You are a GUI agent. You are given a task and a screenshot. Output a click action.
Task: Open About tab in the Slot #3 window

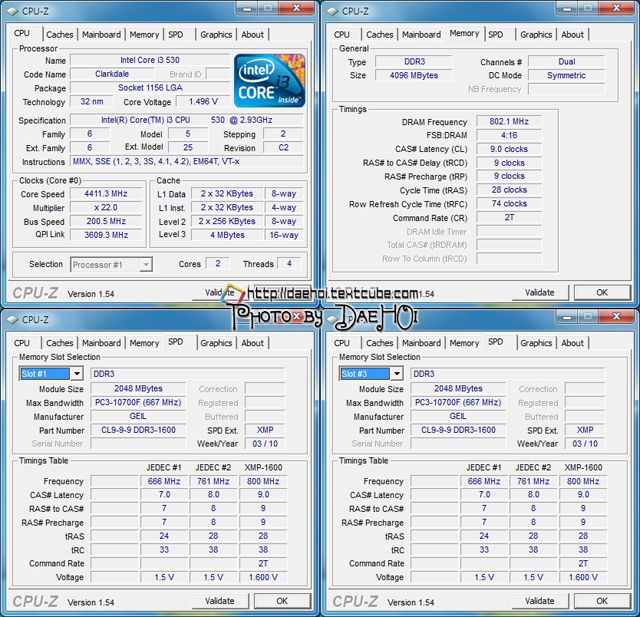[572, 343]
